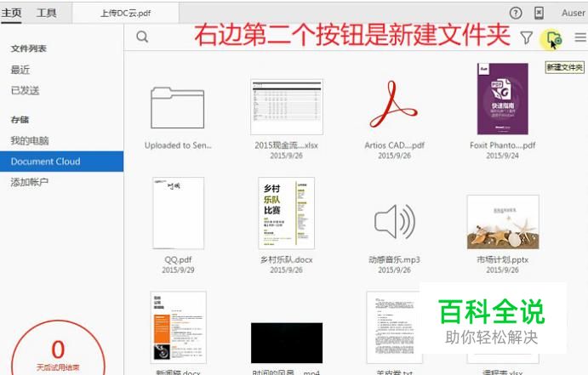Create a new folder with the folder-plus icon

coord(553,38)
